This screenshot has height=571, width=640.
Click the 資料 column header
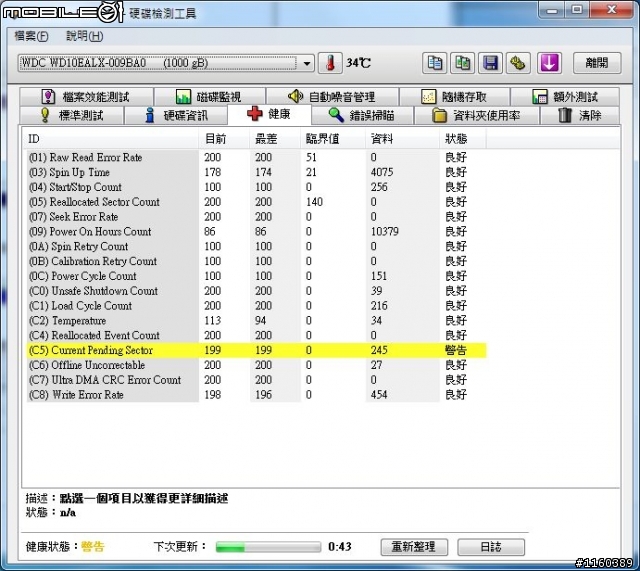coord(402,139)
